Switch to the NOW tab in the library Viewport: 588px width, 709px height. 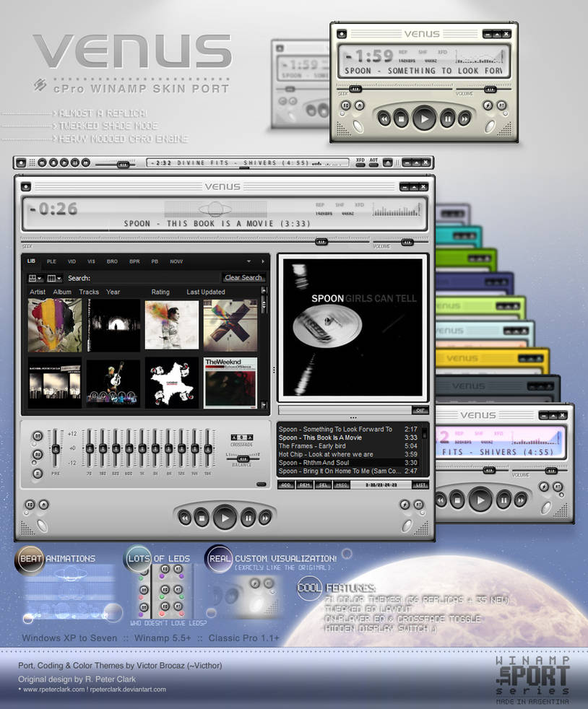(x=177, y=261)
